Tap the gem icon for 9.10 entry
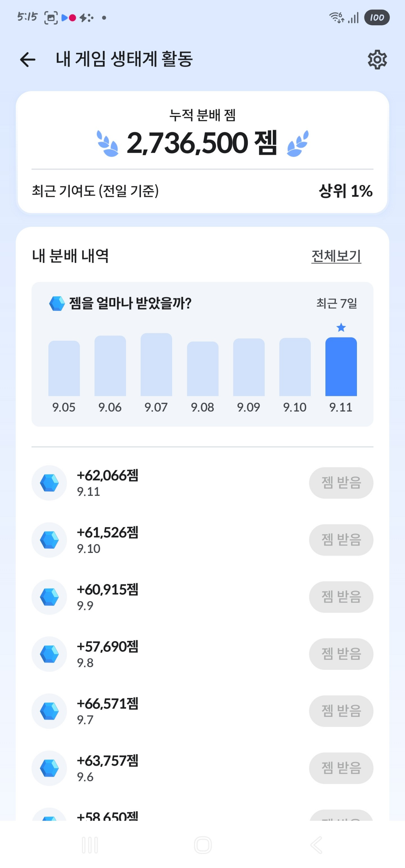The height and width of the screenshot is (868, 405). 49,540
